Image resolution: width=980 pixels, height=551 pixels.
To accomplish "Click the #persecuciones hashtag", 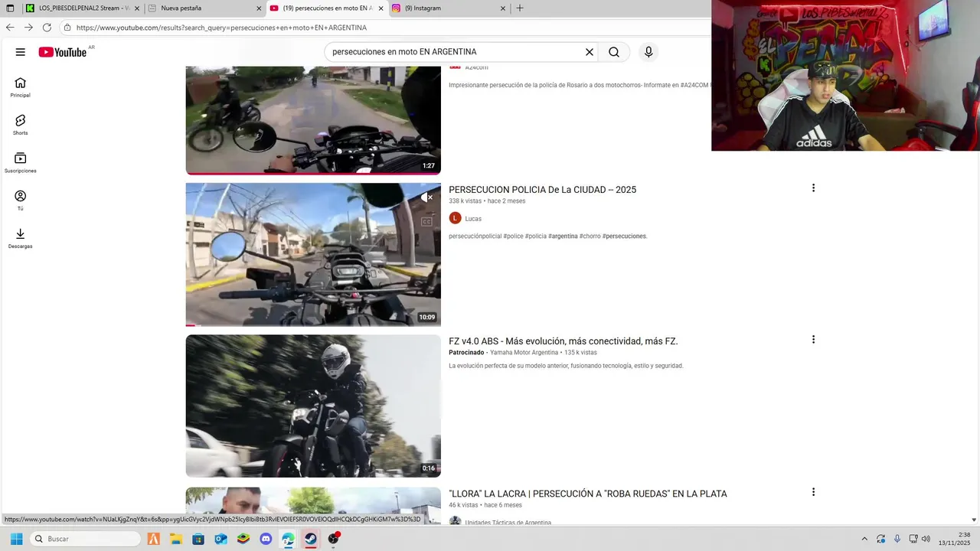I will pyautogui.click(x=624, y=236).
